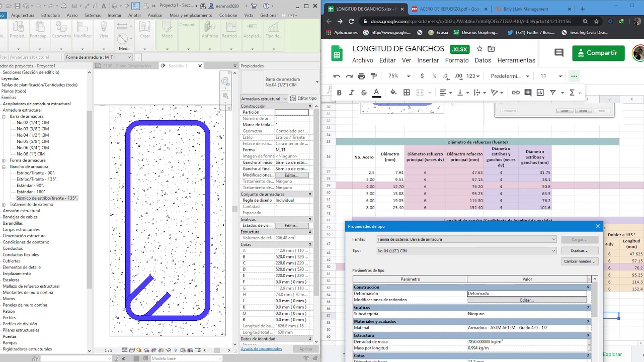
Task: Open the 123 number format dropdown
Action: [x=473, y=76]
